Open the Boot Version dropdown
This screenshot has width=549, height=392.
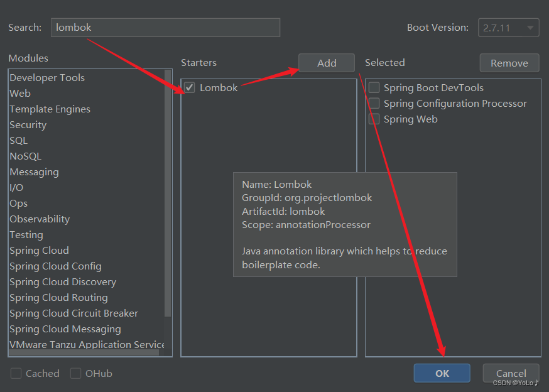point(508,28)
